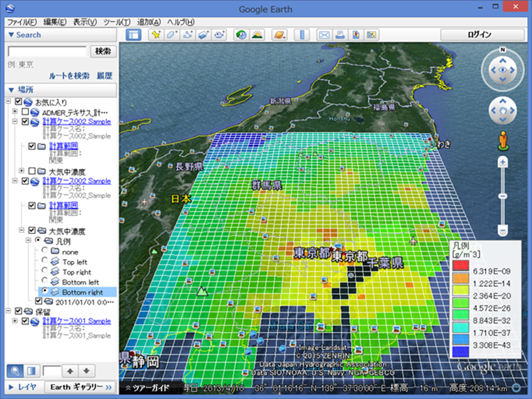Click the email envelope toolbar icon
This screenshot has height=399, width=532.
(323, 35)
